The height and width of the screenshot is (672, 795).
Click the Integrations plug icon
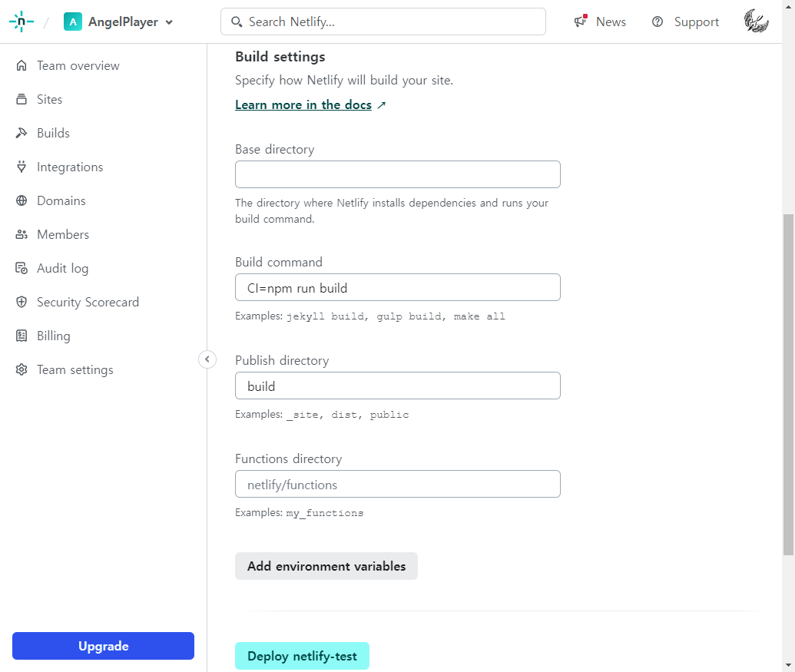coord(22,167)
